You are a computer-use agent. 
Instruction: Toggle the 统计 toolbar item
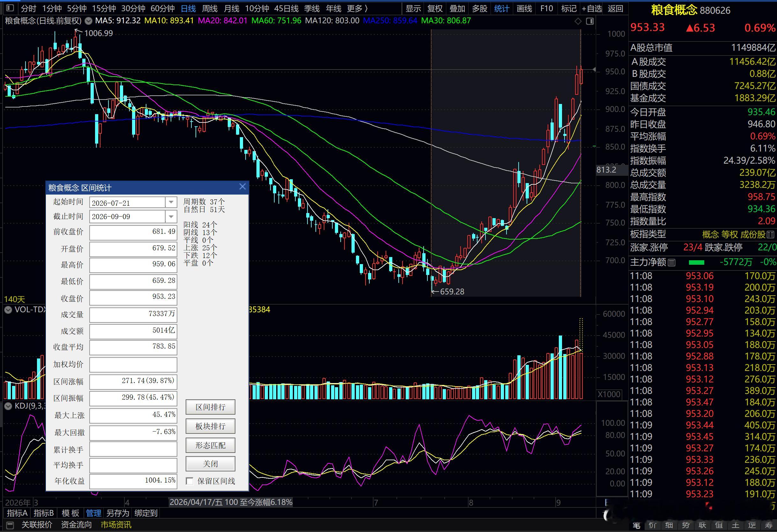pos(501,8)
